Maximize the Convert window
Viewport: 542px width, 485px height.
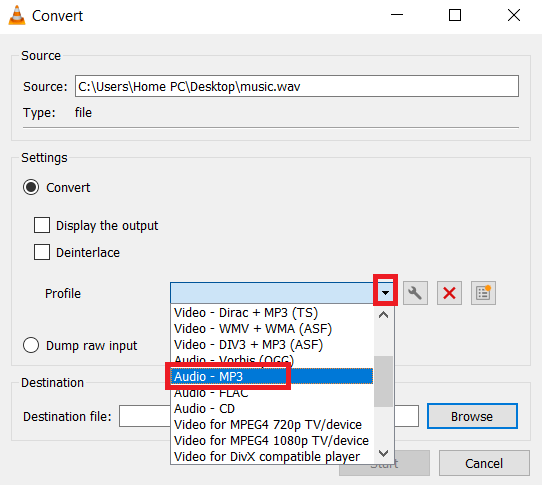(x=455, y=15)
